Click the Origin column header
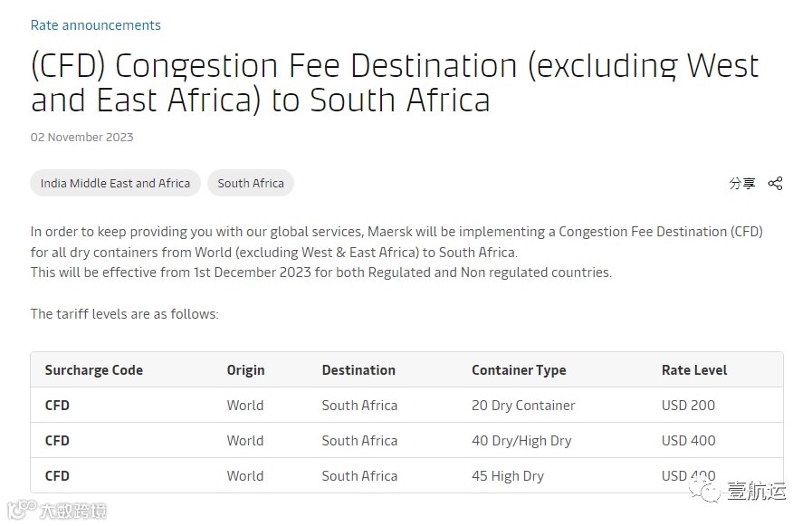The width and height of the screenshot is (812, 526). click(x=245, y=370)
